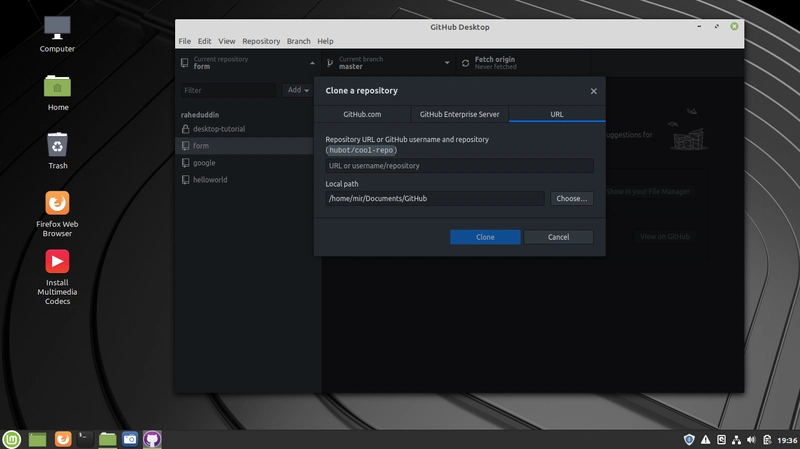Click the repo icon beside form
This screenshot has width=800, height=449.
click(x=185, y=146)
